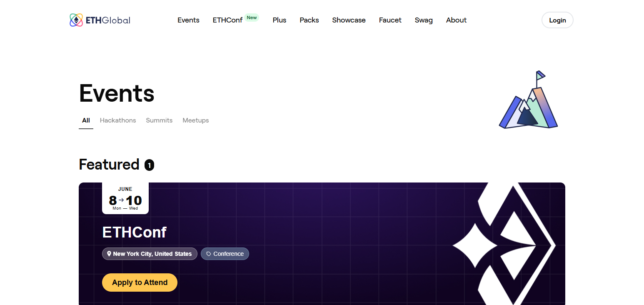The height and width of the screenshot is (305, 644).
Task: Click the June 8 to 10 date card
Action: tap(125, 198)
